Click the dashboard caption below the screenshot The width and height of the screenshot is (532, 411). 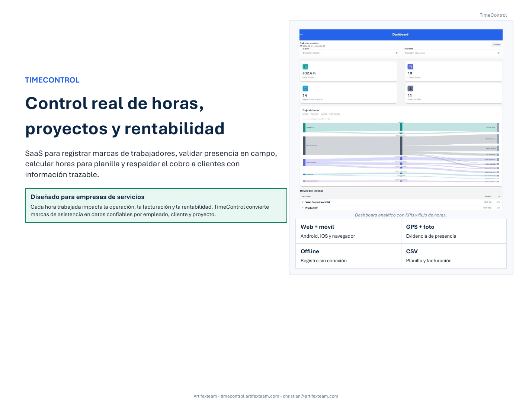point(401,215)
